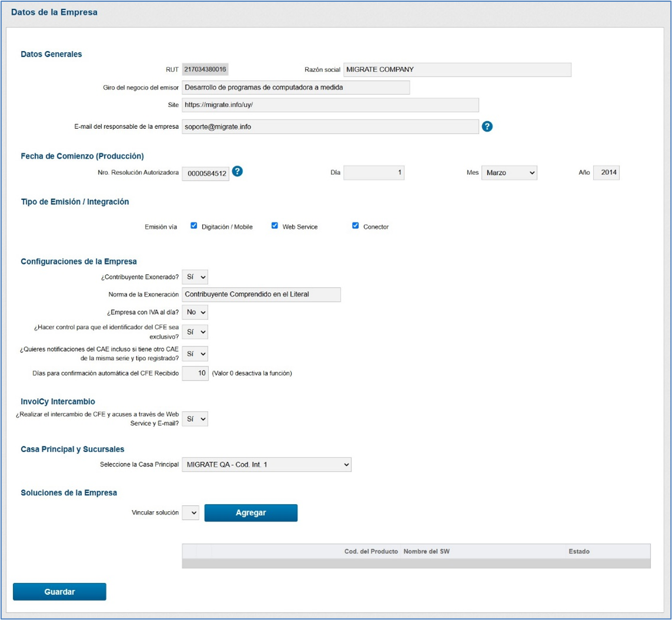Click into the Razón social field
The height and width of the screenshot is (620, 672).
click(x=457, y=69)
